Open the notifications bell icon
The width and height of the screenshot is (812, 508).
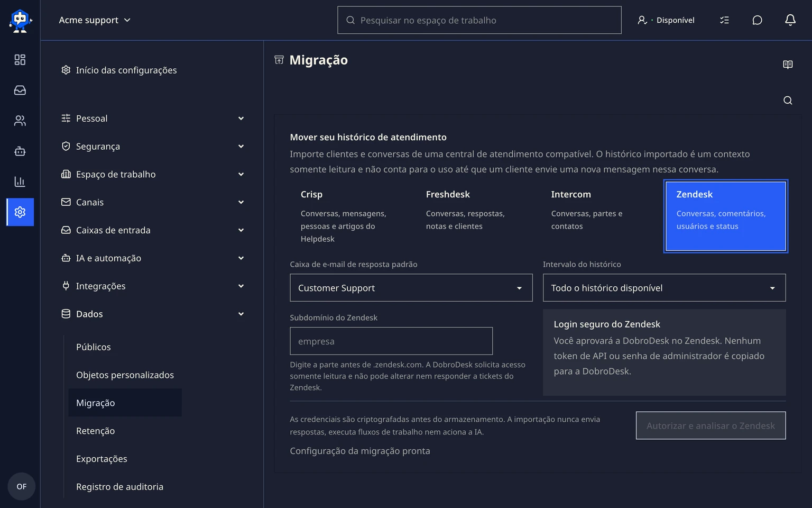(x=790, y=20)
